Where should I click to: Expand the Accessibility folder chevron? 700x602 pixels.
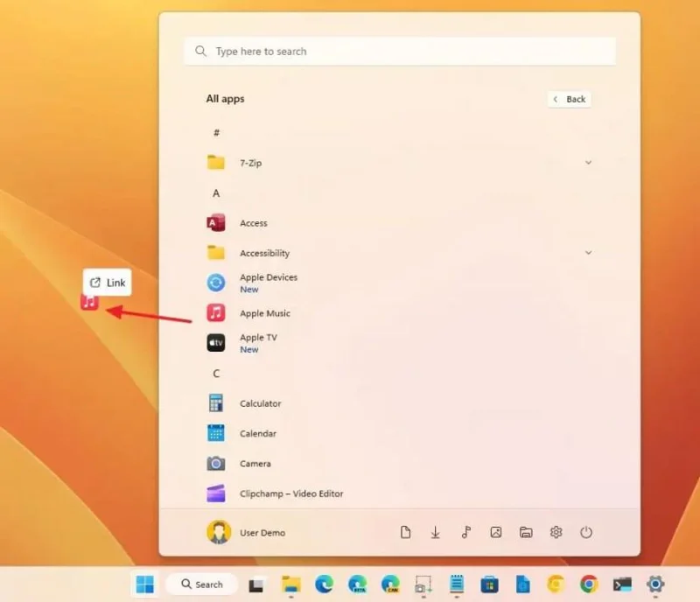coord(588,253)
